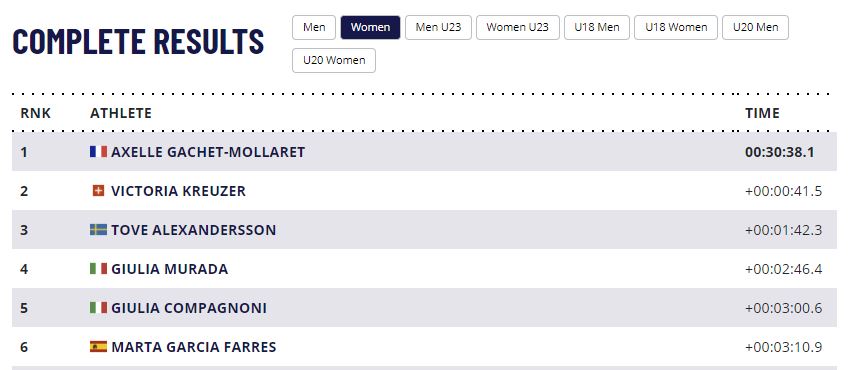Select Marta Garcia Farres in the results
This screenshot has width=849, height=370.
[x=193, y=347]
